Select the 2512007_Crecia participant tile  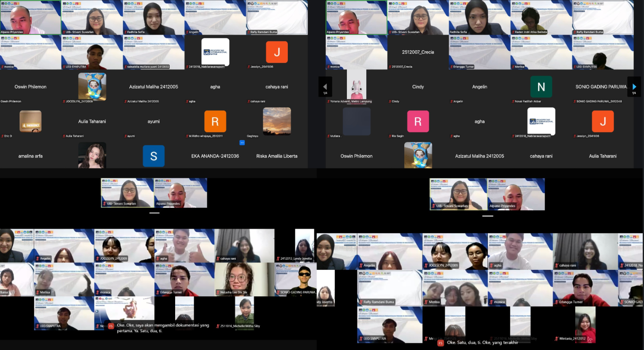[x=418, y=52]
